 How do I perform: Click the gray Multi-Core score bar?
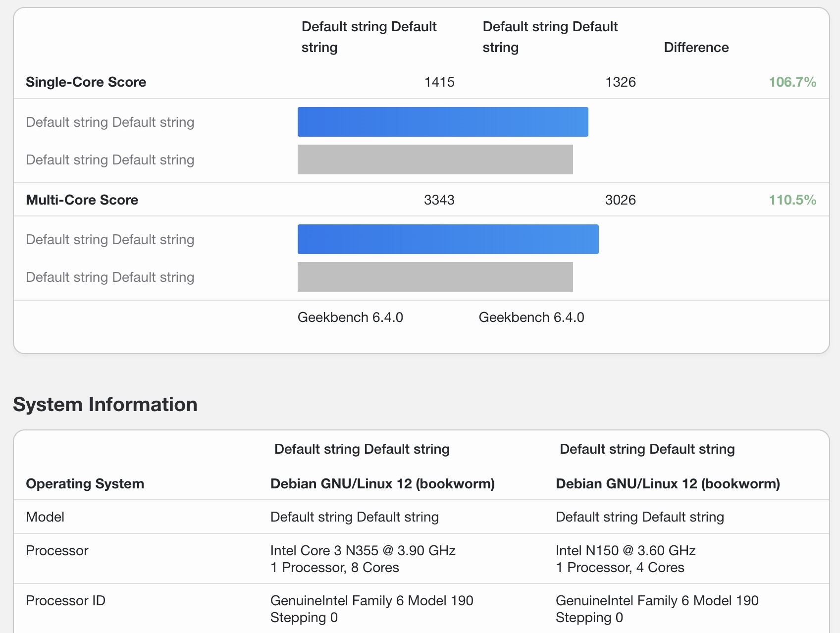pos(435,277)
